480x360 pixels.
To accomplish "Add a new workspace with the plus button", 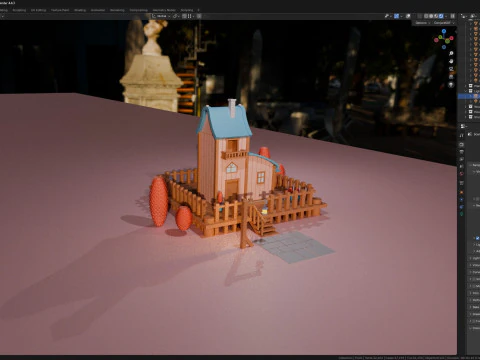I will coord(198,10).
